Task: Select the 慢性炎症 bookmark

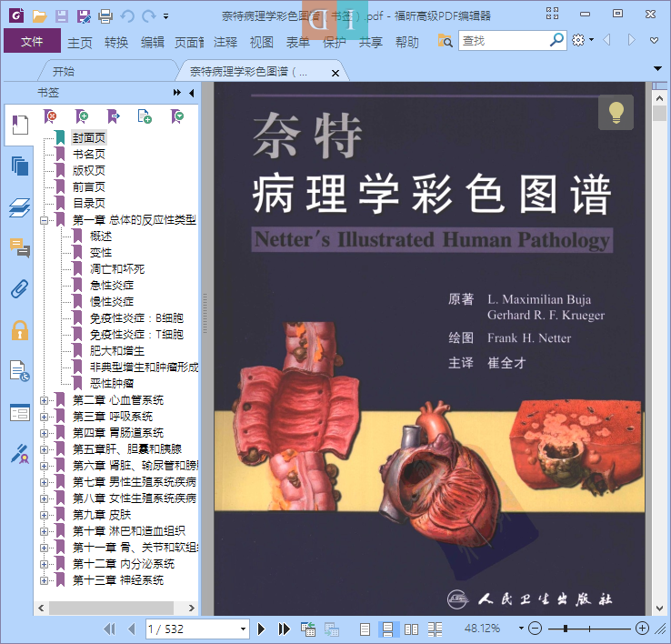Action: pyautogui.click(x=112, y=301)
